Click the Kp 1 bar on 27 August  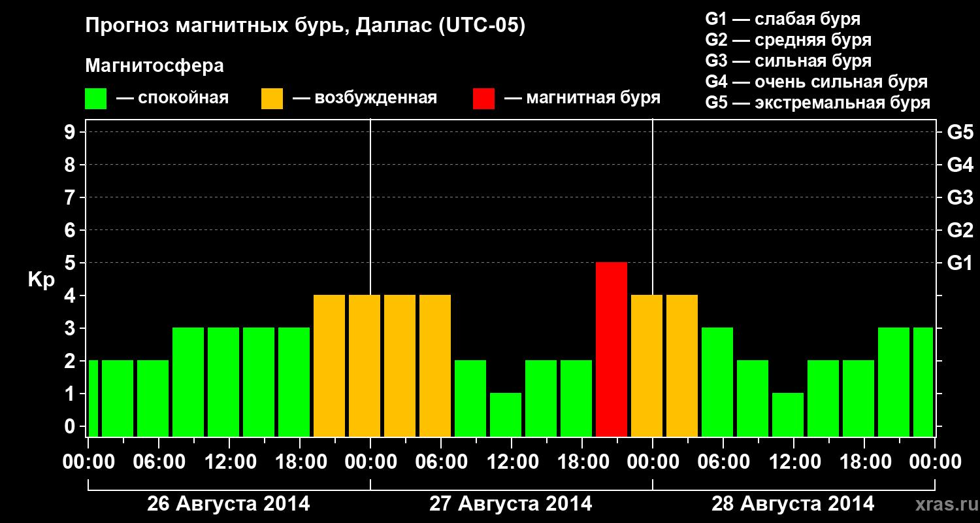click(x=506, y=414)
